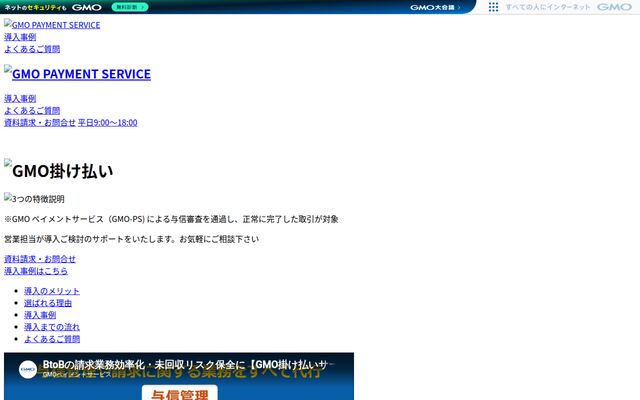Open first 導入事例 link near top
Viewport: 640px width, 400px height.
point(20,37)
